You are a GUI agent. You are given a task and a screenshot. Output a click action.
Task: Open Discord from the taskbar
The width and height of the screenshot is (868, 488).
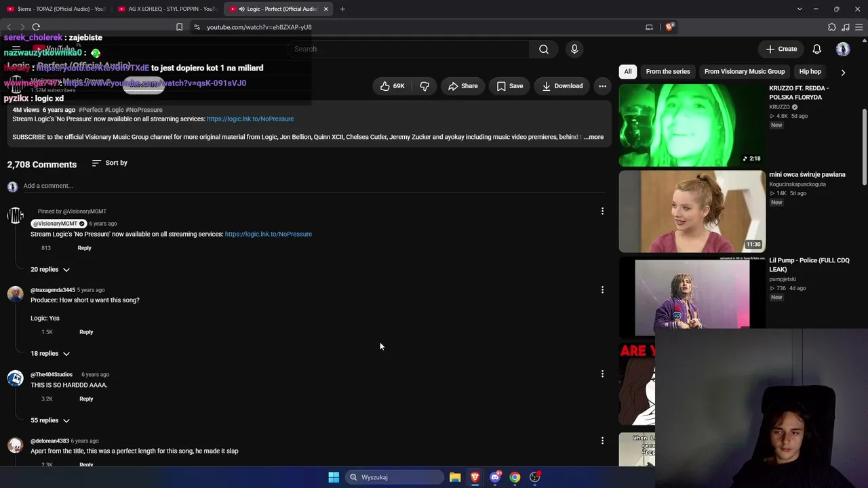[495, 477]
